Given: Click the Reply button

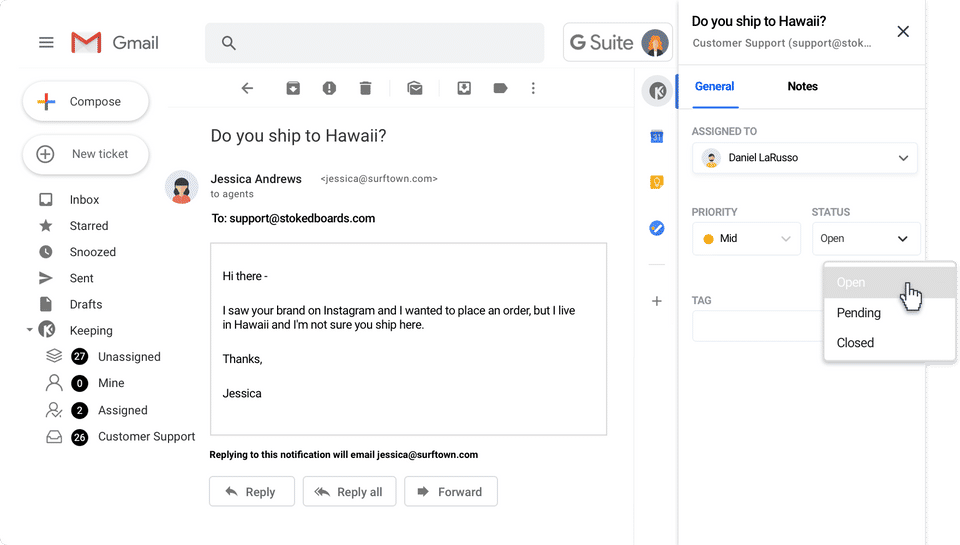Looking at the screenshot, I should [x=252, y=492].
